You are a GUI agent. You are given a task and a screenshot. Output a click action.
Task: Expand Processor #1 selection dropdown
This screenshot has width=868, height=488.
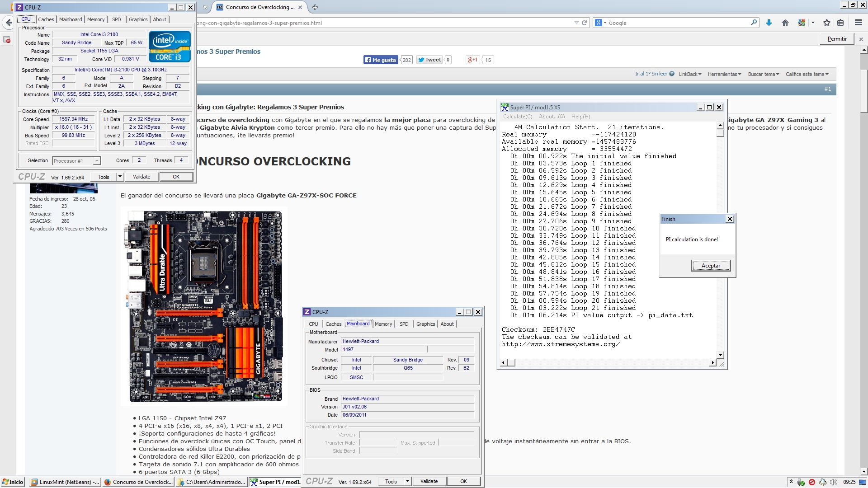point(96,161)
